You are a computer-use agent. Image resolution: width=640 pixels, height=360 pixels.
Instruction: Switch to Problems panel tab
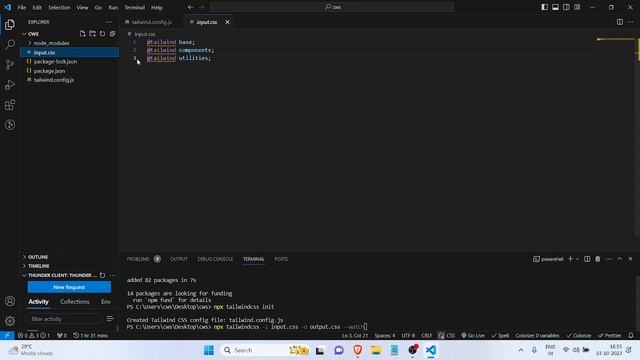[x=138, y=259]
